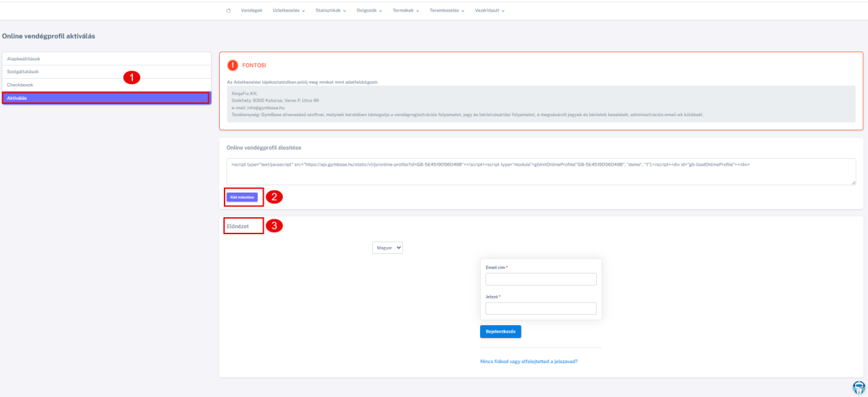Expand the Statisztikák dropdown menu
Viewport: 868px width, 397px height.
click(x=331, y=10)
